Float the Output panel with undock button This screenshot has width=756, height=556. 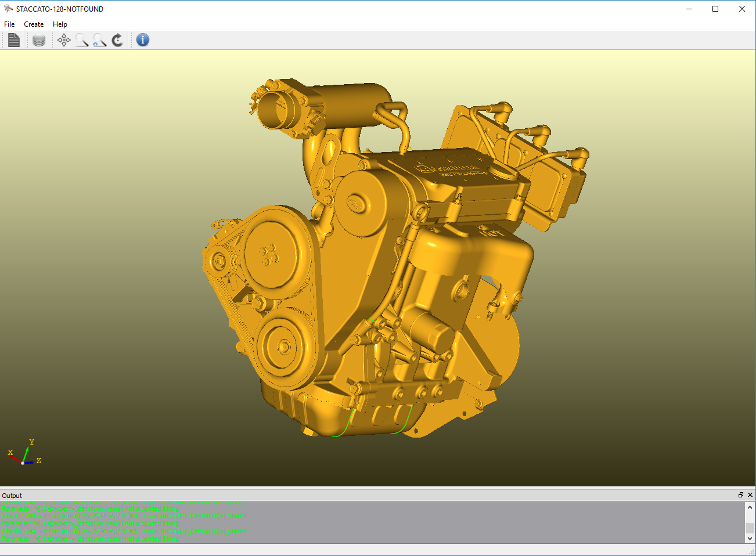[x=741, y=495]
